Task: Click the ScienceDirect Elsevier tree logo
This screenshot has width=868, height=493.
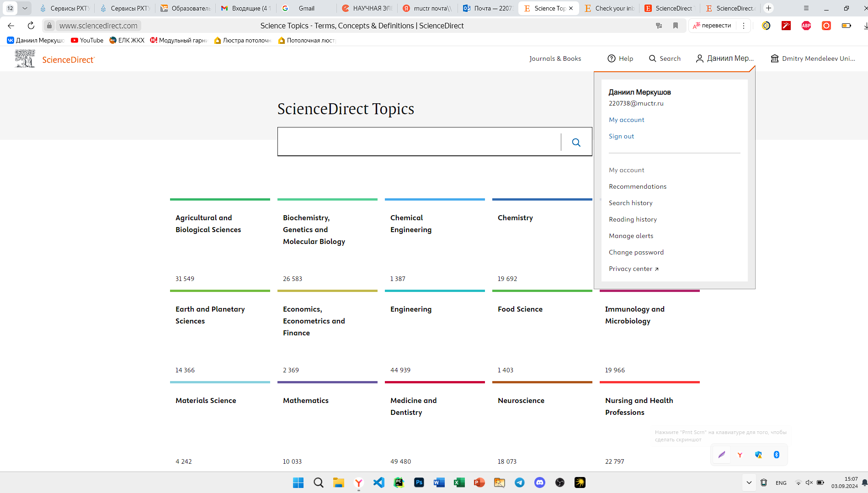Action: [x=25, y=58]
